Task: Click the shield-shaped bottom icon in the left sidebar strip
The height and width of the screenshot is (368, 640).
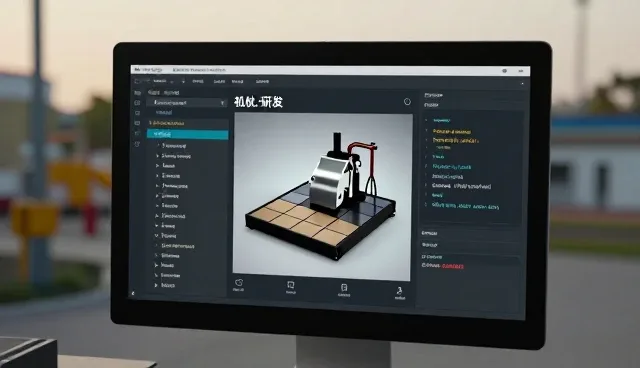Action: coord(138,144)
